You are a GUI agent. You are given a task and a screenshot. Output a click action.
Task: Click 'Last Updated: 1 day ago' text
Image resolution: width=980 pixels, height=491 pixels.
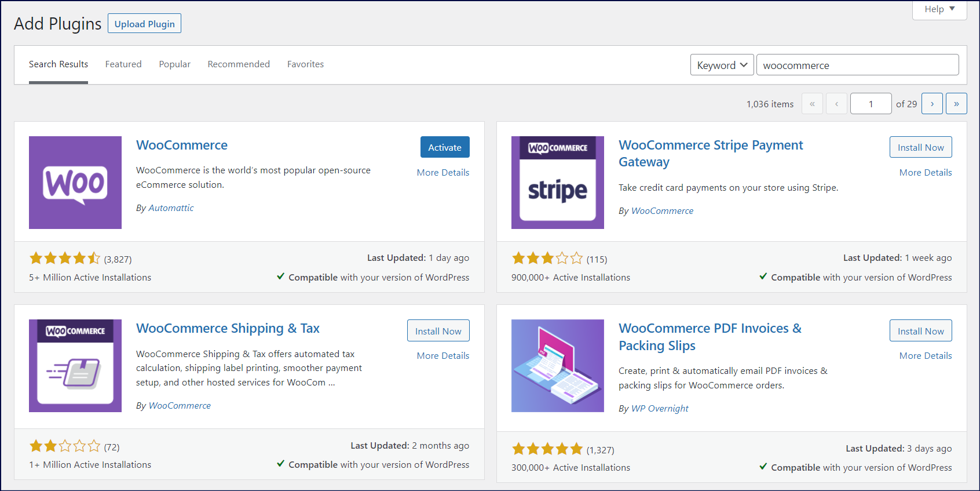tap(418, 257)
